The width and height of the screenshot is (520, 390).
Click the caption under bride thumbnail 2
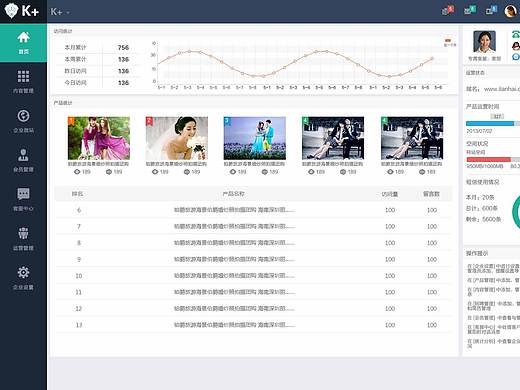[x=176, y=164]
